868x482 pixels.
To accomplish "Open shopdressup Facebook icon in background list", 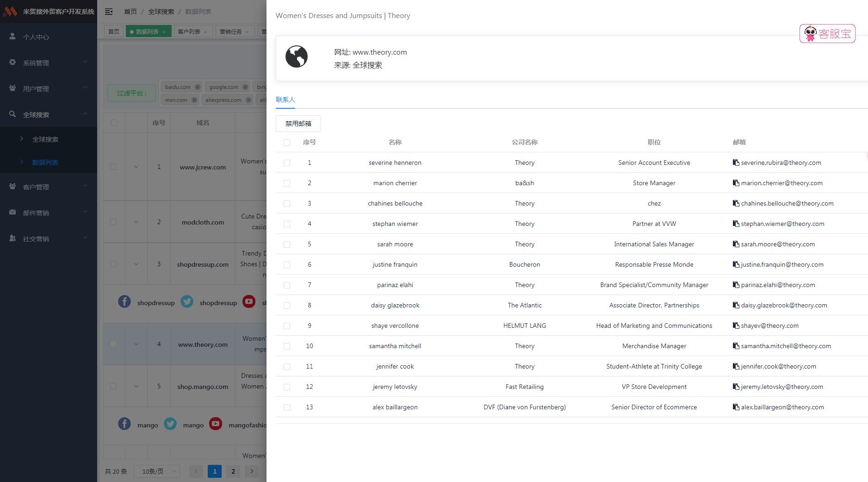I will tap(124, 301).
